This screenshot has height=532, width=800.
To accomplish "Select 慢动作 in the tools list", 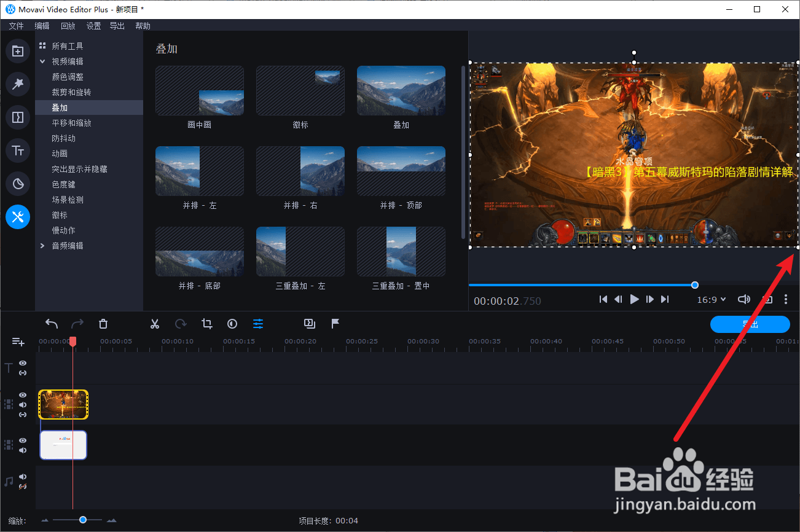I will pyautogui.click(x=63, y=230).
